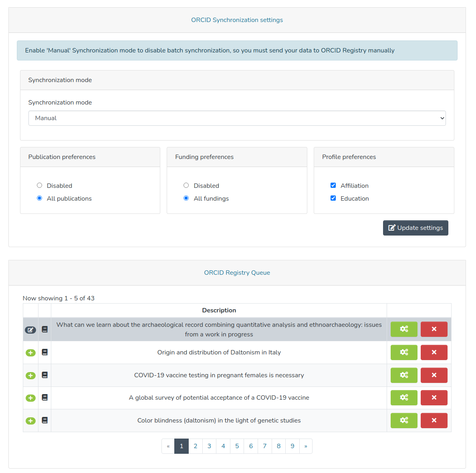The height and width of the screenshot is (473, 476).
Task: Click the previous page arrow «
Action: (168, 446)
